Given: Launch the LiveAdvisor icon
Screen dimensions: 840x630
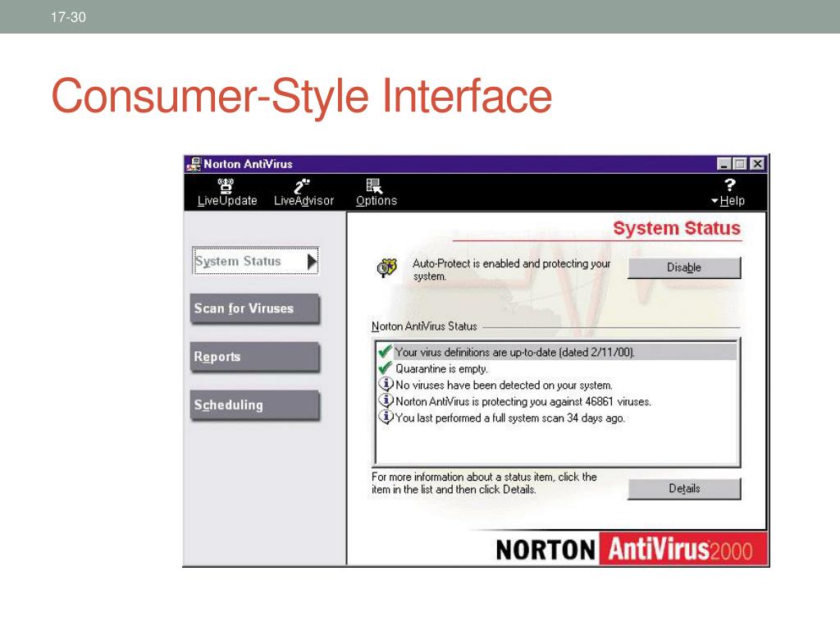Looking at the screenshot, I should point(302,186).
